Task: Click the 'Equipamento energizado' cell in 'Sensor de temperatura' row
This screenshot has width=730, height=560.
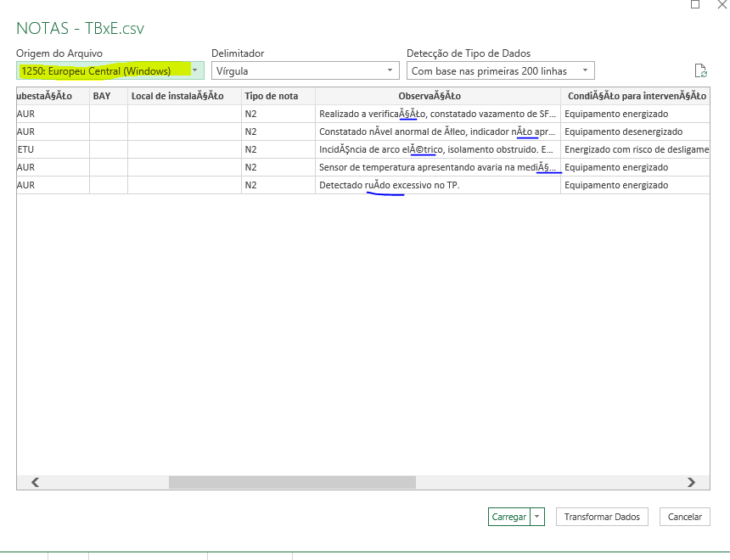Action: coord(636,167)
